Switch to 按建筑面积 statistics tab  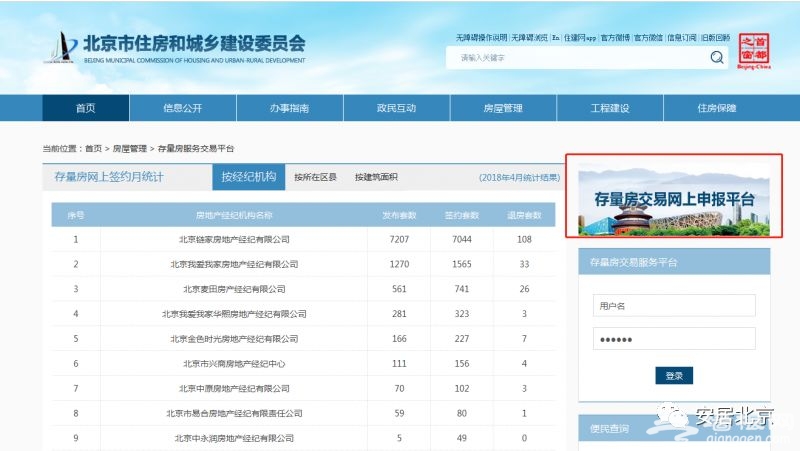pyautogui.click(x=376, y=177)
